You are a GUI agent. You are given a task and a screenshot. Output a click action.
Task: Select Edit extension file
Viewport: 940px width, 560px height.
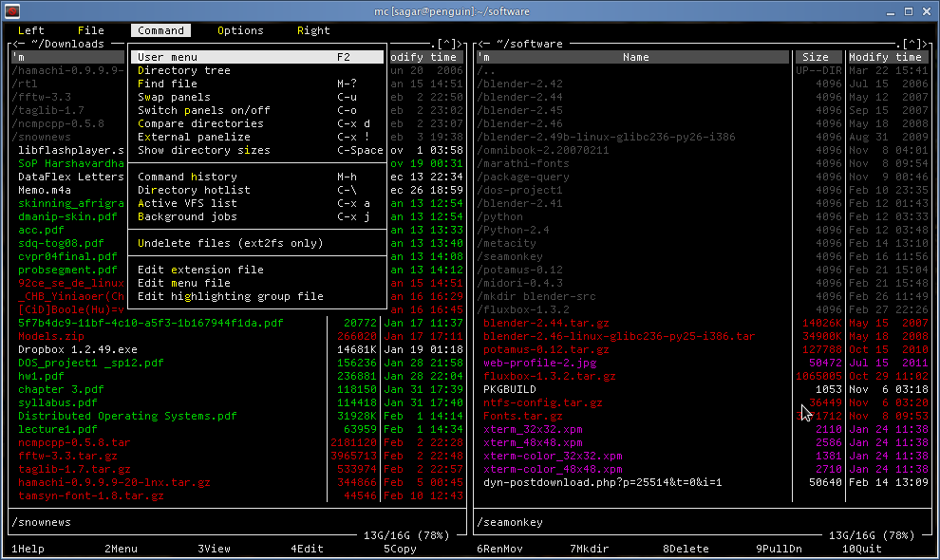click(x=257, y=270)
